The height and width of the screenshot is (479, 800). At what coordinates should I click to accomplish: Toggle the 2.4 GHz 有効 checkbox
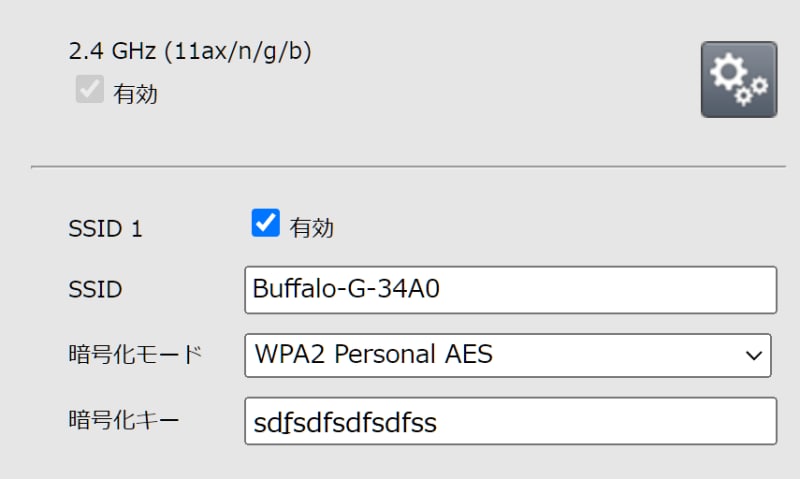tap(90, 90)
